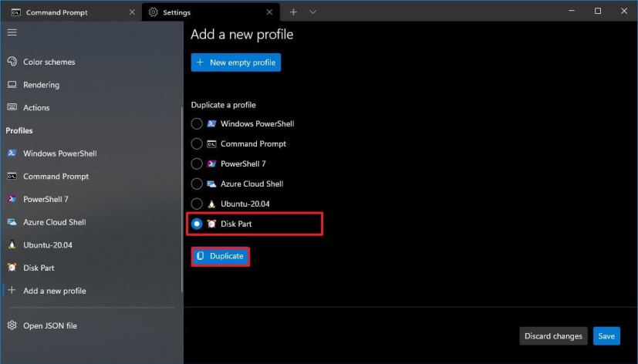Click the Rendering monitor icon
Screen dimensions: 638x364
coord(12,84)
